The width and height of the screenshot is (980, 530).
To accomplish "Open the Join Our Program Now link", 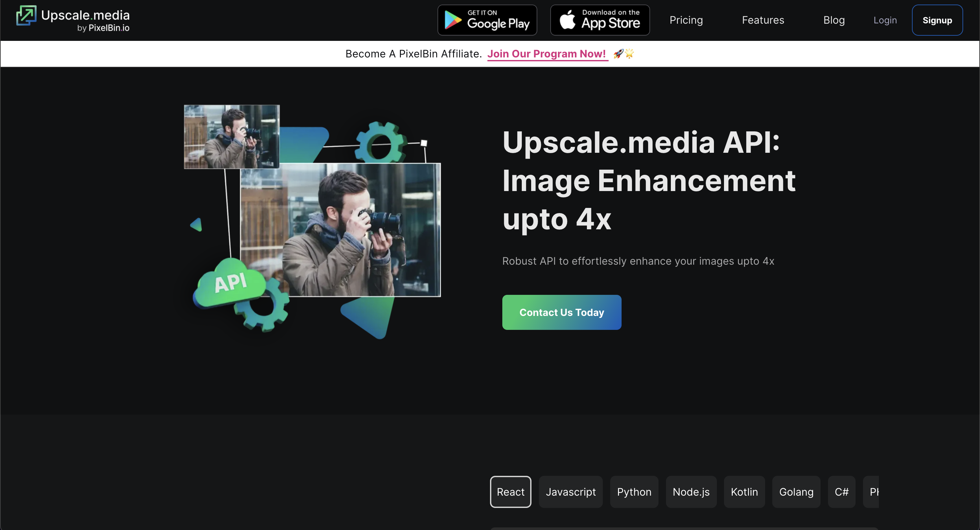I will [547, 54].
